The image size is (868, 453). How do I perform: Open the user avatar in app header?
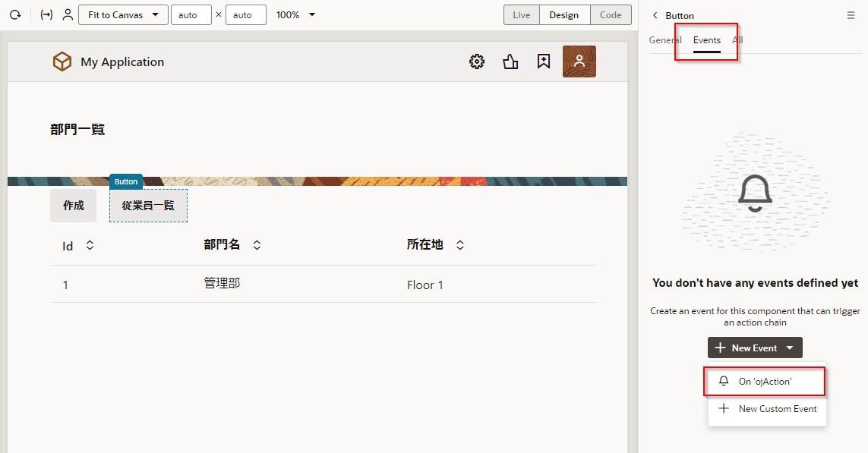(x=579, y=62)
